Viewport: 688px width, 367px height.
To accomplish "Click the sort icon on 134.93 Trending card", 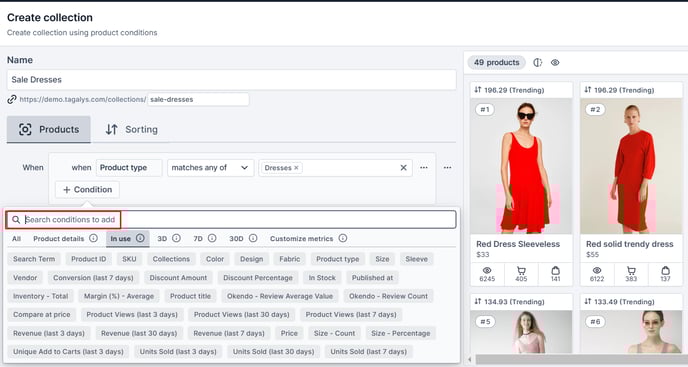I will click(x=478, y=301).
